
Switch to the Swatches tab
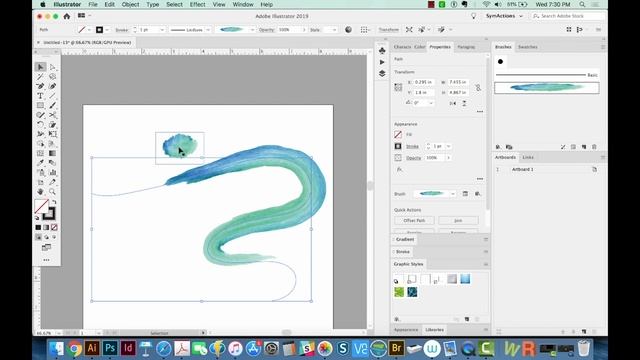[527, 47]
